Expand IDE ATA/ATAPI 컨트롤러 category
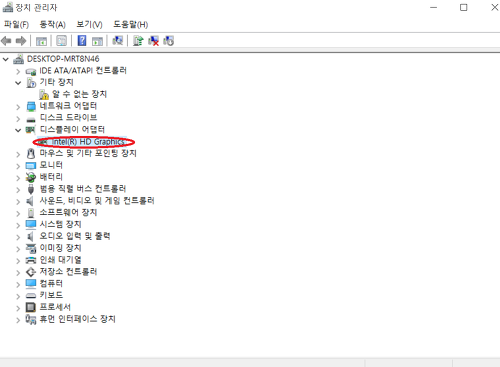 (18, 71)
